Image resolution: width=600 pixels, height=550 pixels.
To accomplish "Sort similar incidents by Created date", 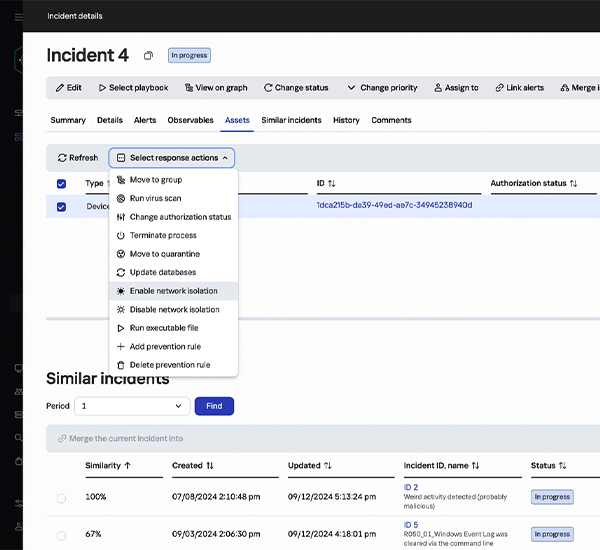I will pyautogui.click(x=210, y=465).
